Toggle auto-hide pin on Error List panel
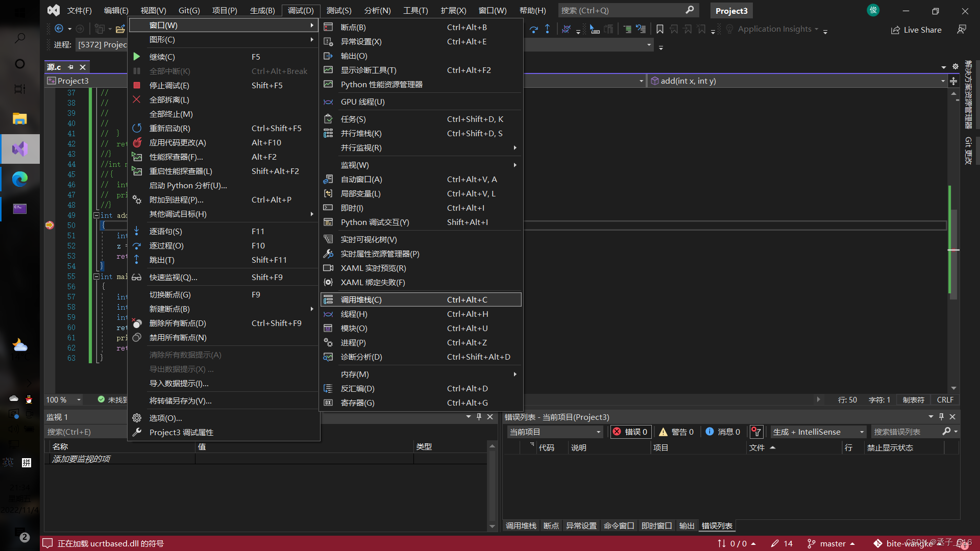980x551 pixels. tap(941, 417)
